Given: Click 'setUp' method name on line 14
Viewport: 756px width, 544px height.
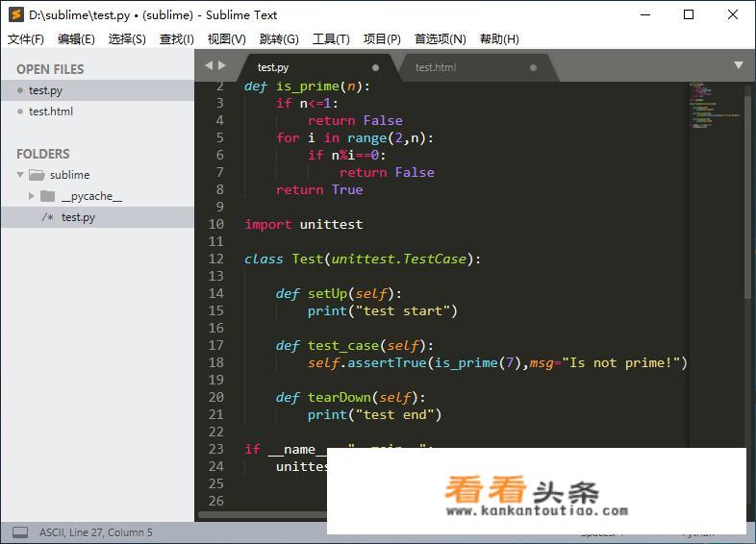Looking at the screenshot, I should coord(327,294).
